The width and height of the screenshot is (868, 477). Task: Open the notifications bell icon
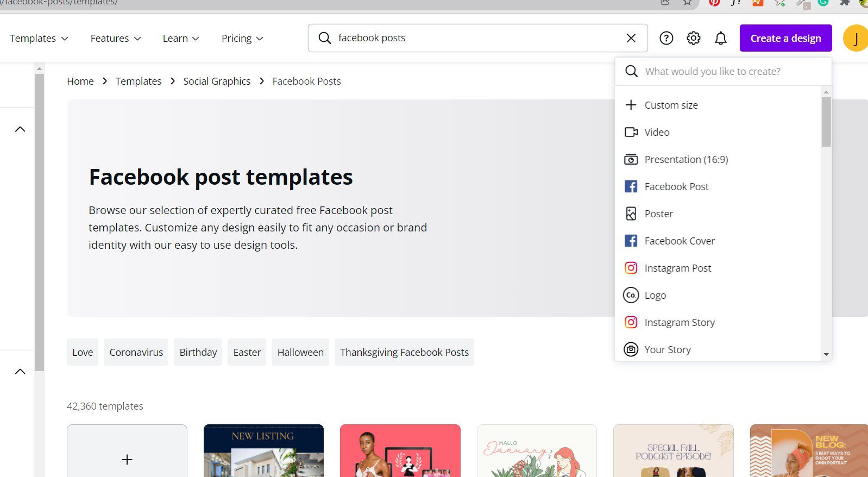(721, 38)
